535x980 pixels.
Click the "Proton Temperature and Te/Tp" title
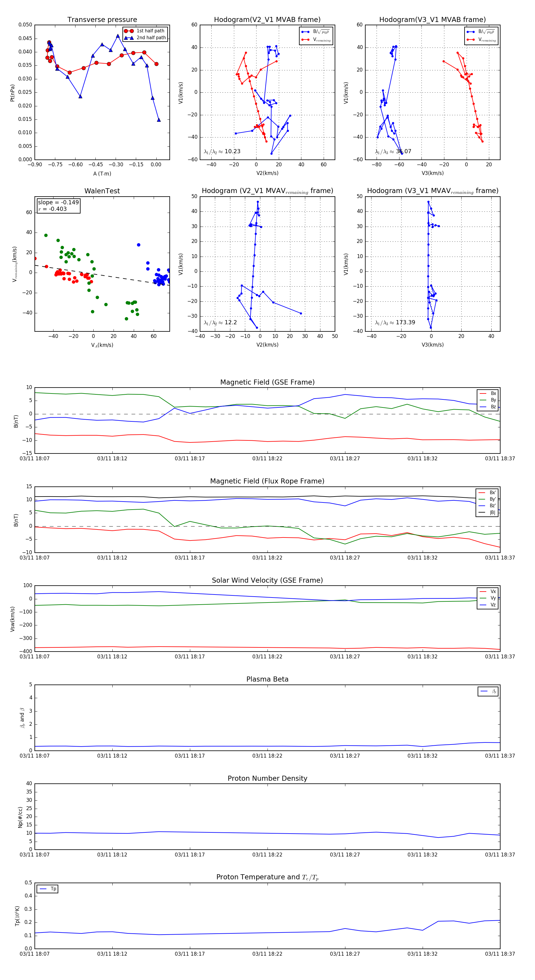point(267,877)
